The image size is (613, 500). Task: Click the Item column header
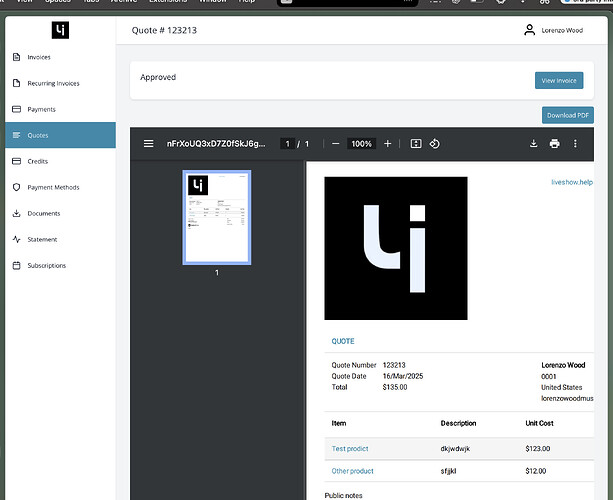339,423
